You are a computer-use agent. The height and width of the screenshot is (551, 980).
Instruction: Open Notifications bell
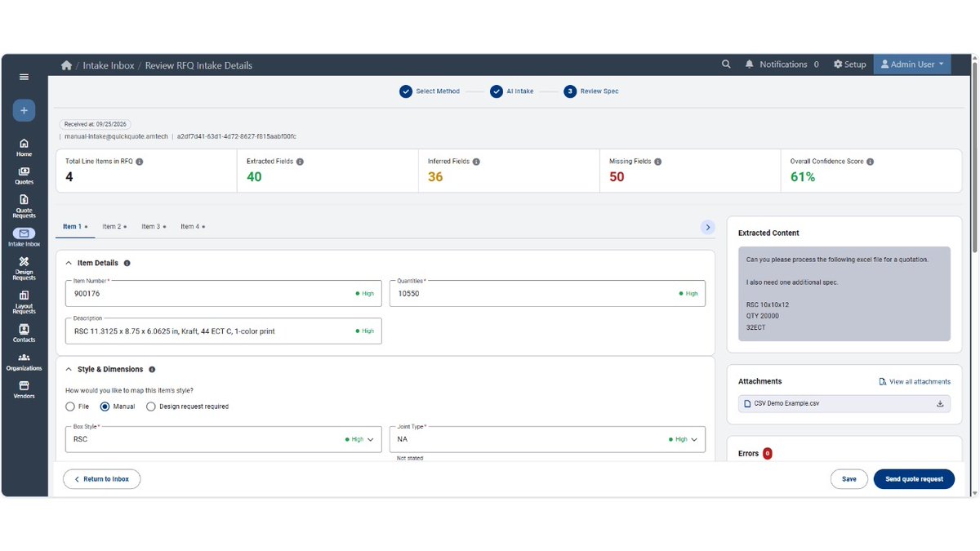coord(782,64)
